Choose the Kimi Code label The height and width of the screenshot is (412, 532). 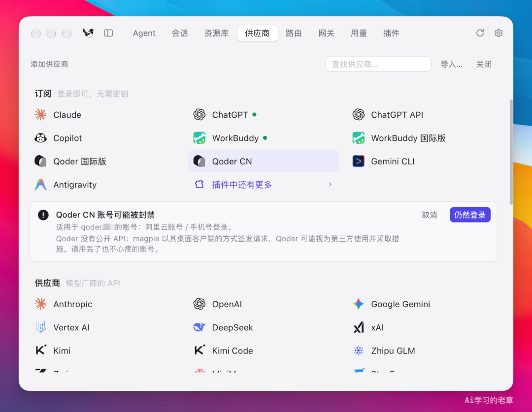pyautogui.click(x=233, y=350)
